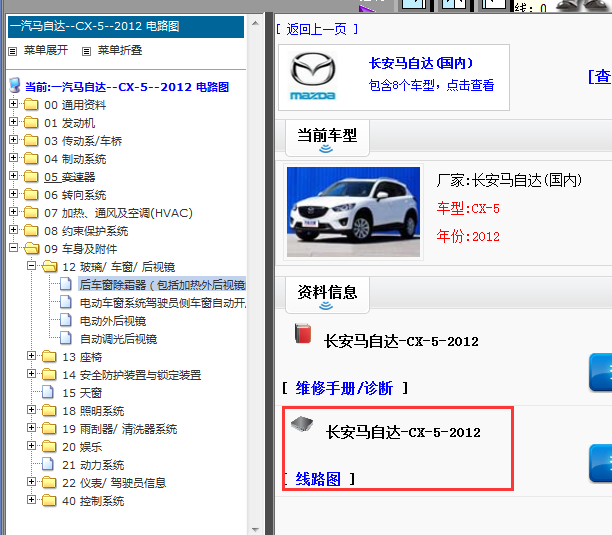This screenshot has height=535, width=612.
Task: Expand the 22 仪表/驾驶员信息 subfolder
Action: [32, 482]
